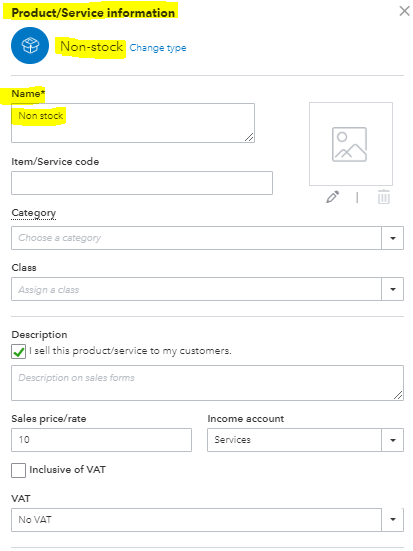Expand the Category dropdown arrow

pyautogui.click(x=393, y=238)
